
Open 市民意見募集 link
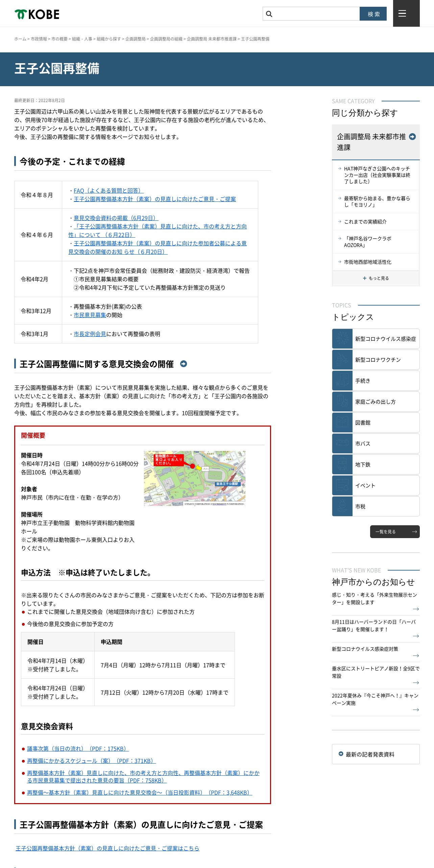tap(90, 315)
